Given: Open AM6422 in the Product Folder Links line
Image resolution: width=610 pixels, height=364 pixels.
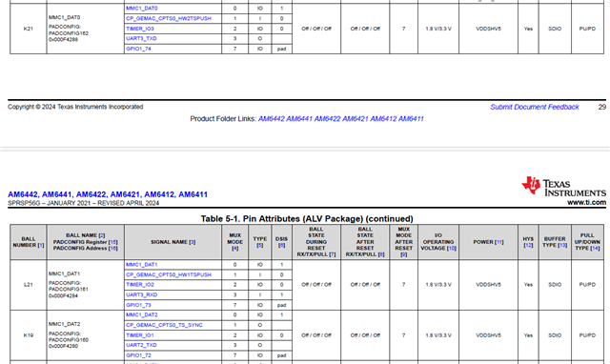Looking at the screenshot, I should 327,118.
